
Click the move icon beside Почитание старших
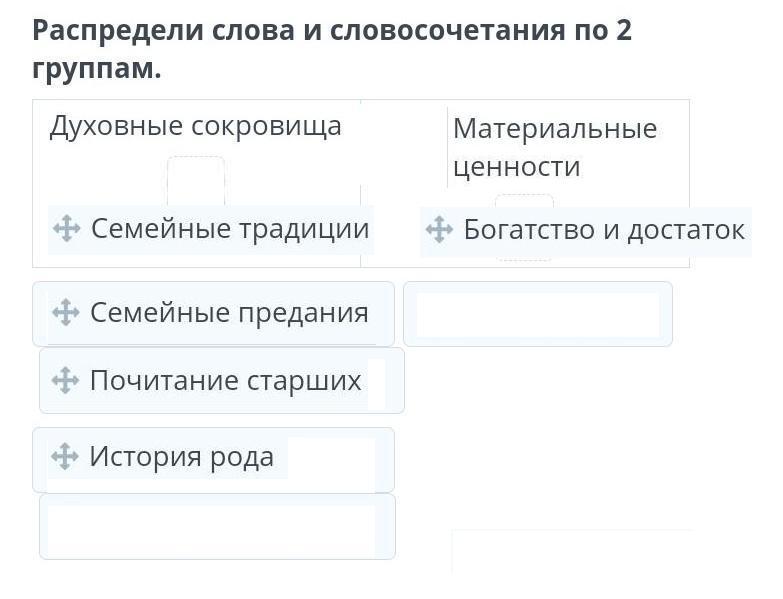65,380
